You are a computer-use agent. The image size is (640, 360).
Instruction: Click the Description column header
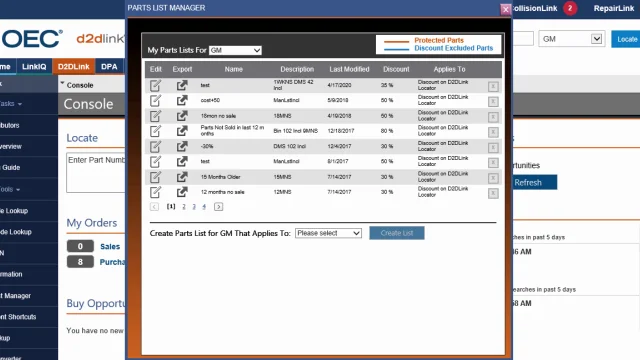297,69
